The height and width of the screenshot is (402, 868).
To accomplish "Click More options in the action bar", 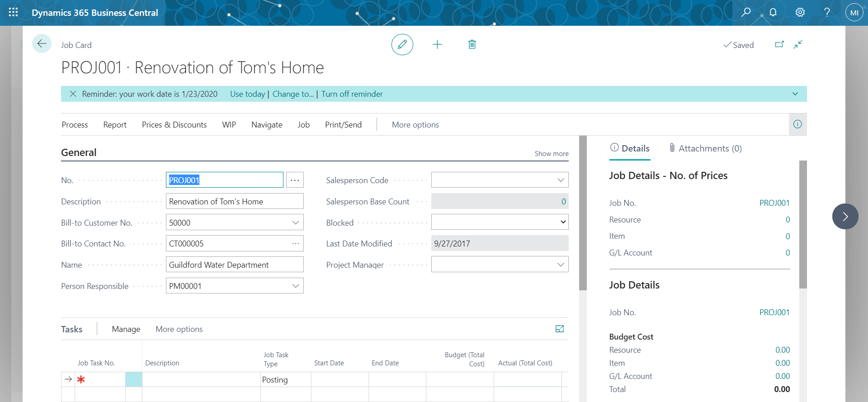I will click(x=415, y=125).
